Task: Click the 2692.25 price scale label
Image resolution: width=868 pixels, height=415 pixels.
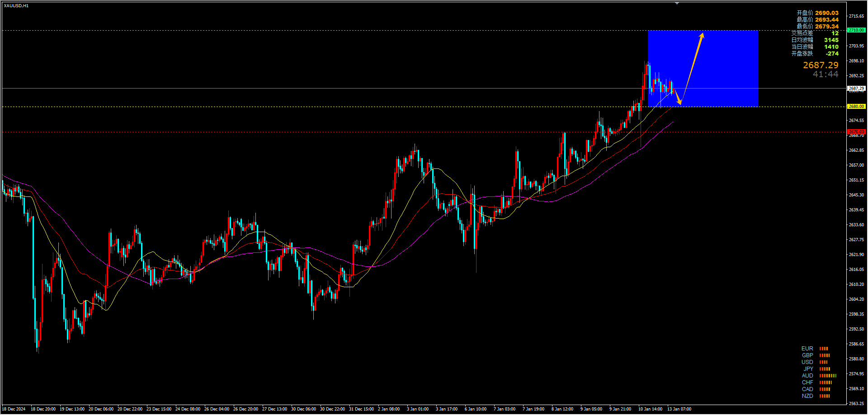Action: 856,76
